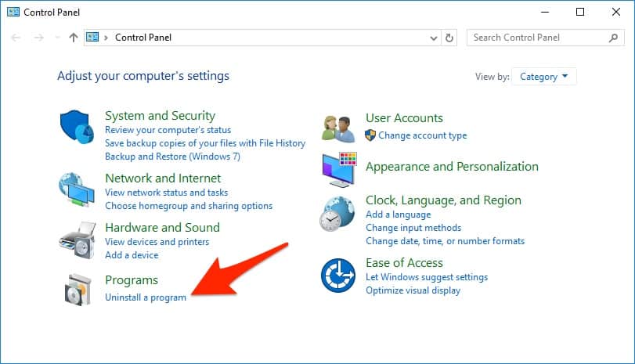Viewport: 635px width, 364px height.
Task: Open Appearance and Personalization category
Action: pyautogui.click(x=452, y=167)
